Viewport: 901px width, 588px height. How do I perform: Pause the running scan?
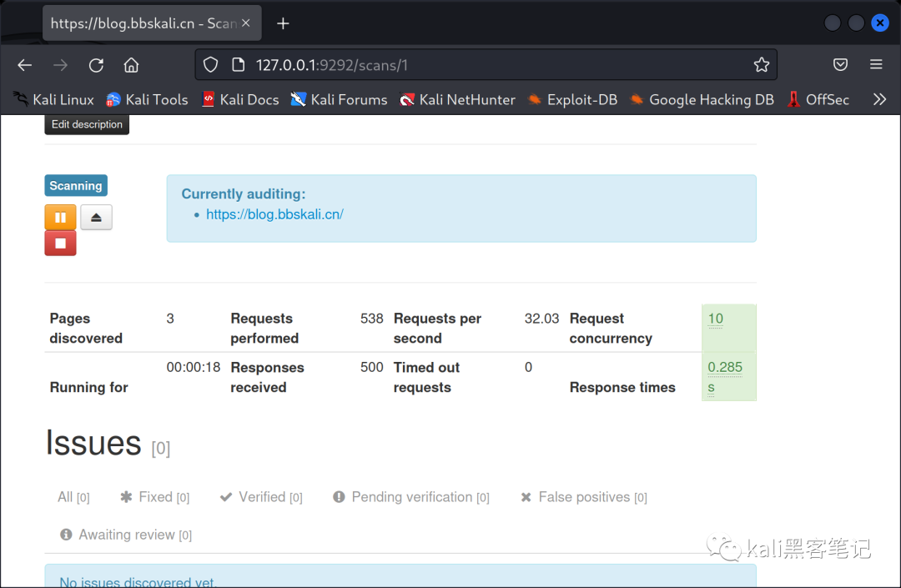click(x=60, y=218)
